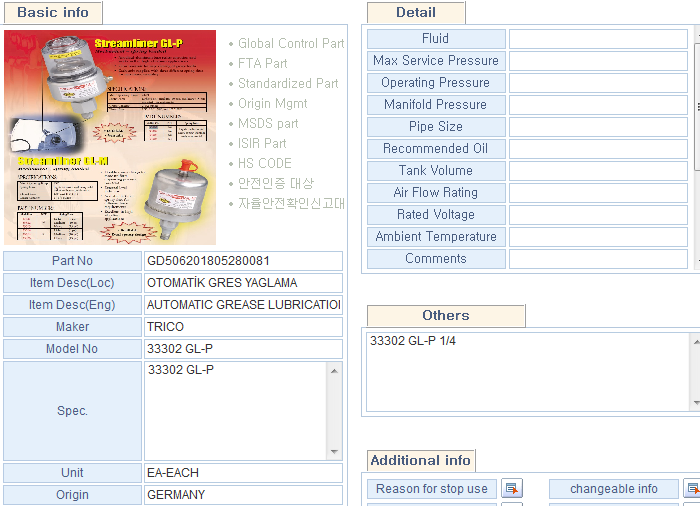Click the changeable info label

(x=613, y=489)
